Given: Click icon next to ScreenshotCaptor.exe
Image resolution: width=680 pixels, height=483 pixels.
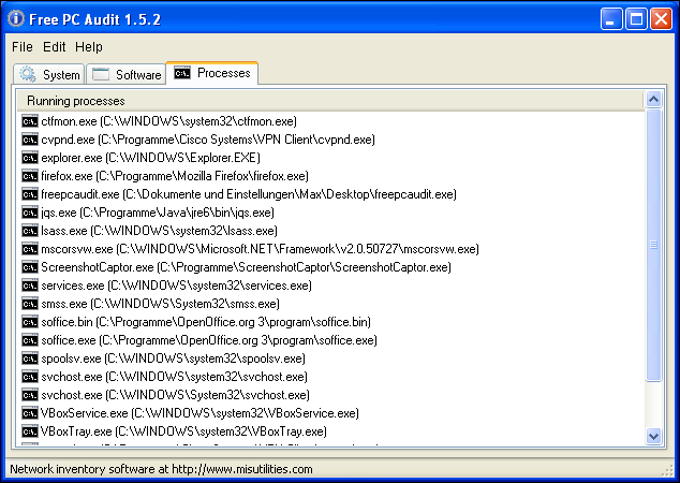Looking at the screenshot, I should 30,267.
